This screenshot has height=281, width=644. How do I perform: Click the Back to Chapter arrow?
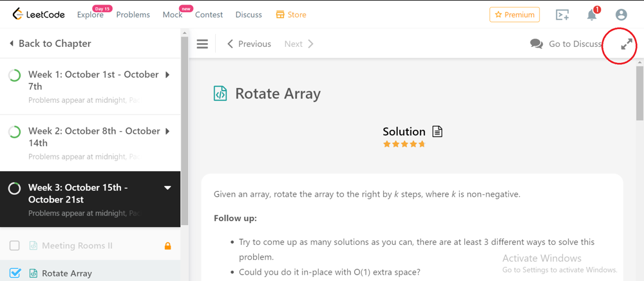click(x=12, y=43)
